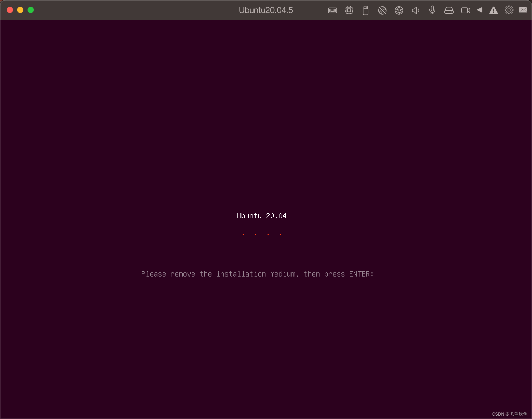Screen dimensions: 532x419
Task: Open the hard disk icon
Action: click(x=449, y=10)
